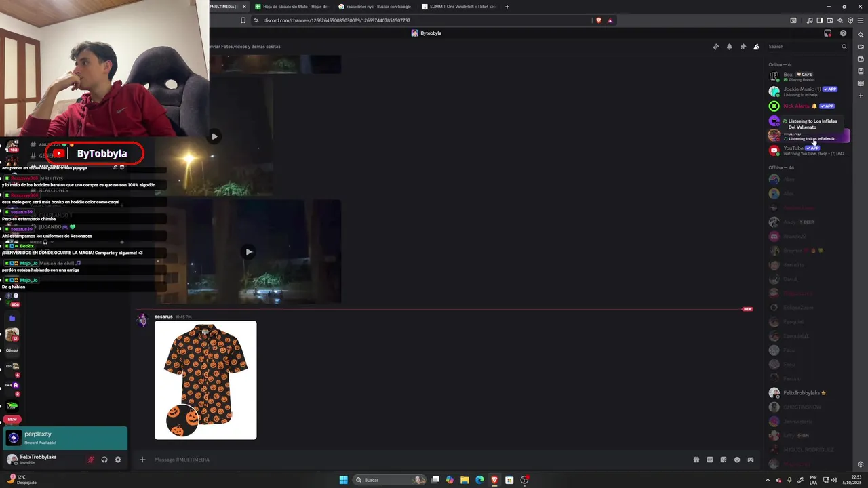Open the taskbar clock 22:53
868x488 pixels.
(x=851, y=480)
